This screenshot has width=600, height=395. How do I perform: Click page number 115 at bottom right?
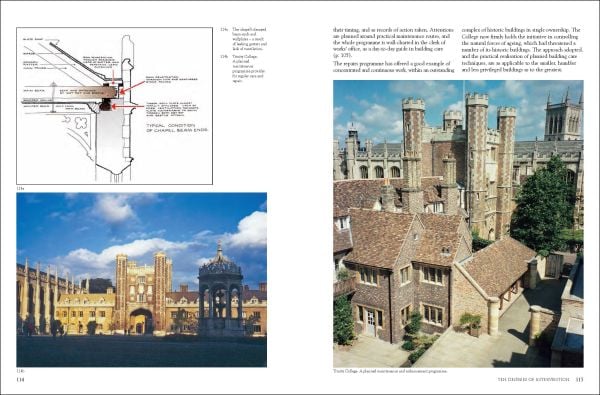coord(579,380)
